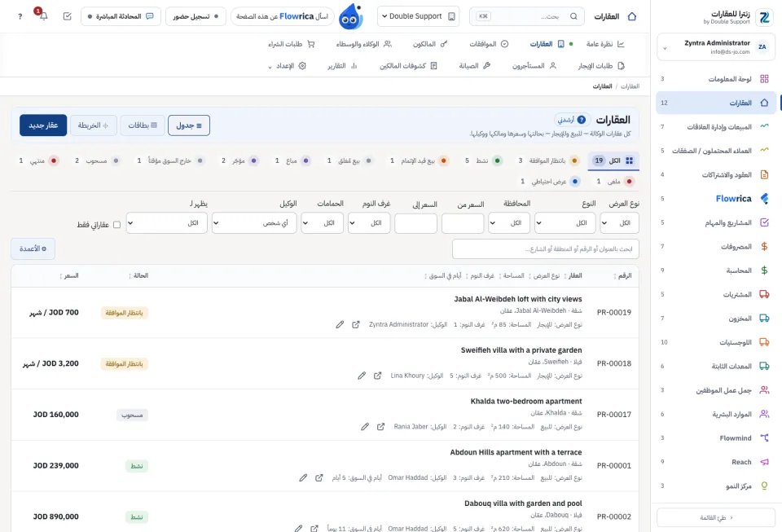
Task: Go to الصيانة maintenance tab
Action: 475,66
